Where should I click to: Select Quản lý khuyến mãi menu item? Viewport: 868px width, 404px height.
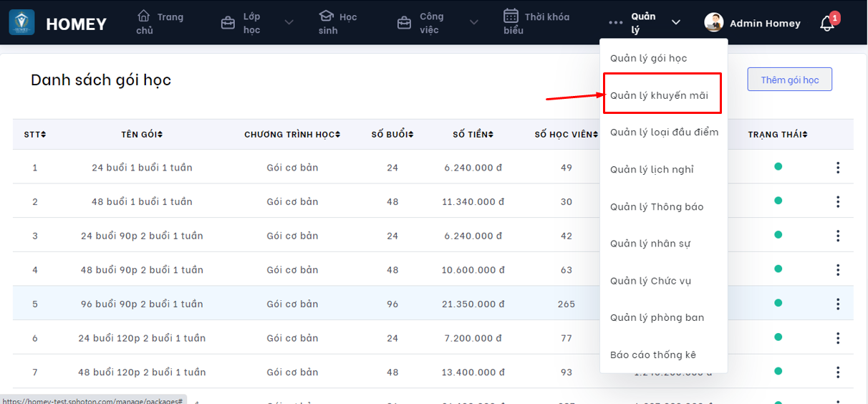click(658, 95)
